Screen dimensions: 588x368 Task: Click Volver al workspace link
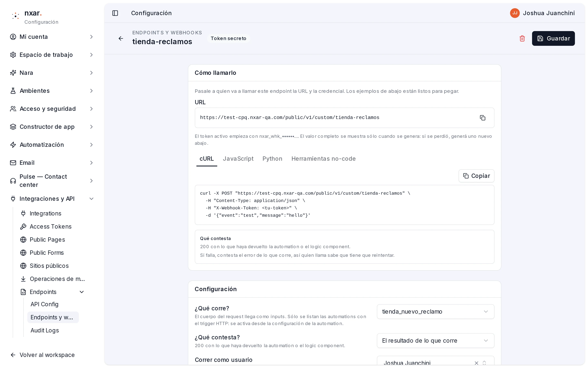click(42, 355)
